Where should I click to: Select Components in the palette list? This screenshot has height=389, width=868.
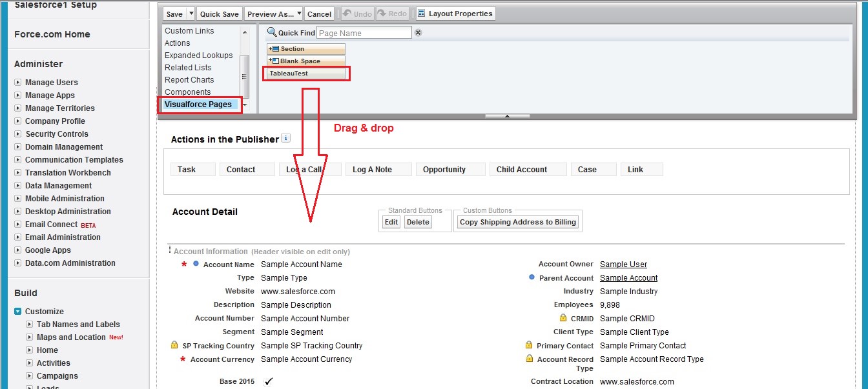[x=187, y=92]
